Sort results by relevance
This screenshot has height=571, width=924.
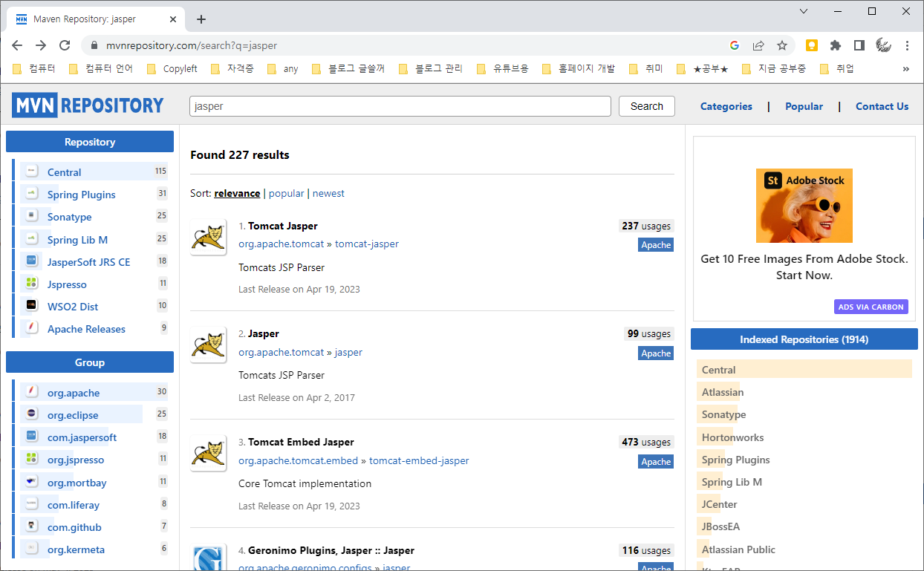(237, 193)
